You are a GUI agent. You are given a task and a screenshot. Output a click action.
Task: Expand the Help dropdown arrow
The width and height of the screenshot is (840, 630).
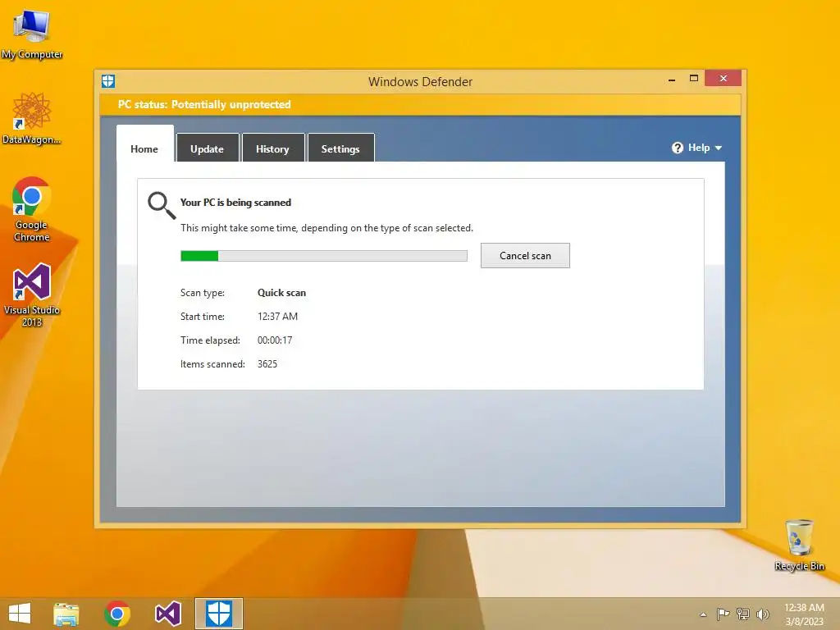coord(719,148)
